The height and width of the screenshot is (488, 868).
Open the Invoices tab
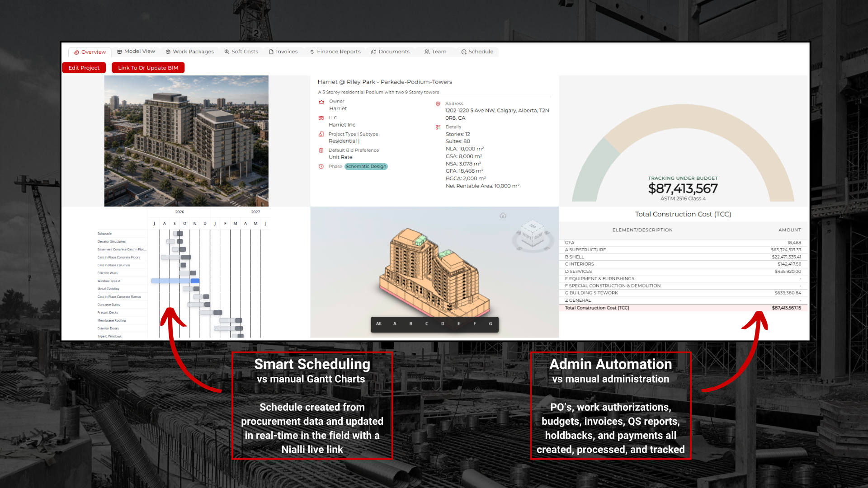(283, 52)
